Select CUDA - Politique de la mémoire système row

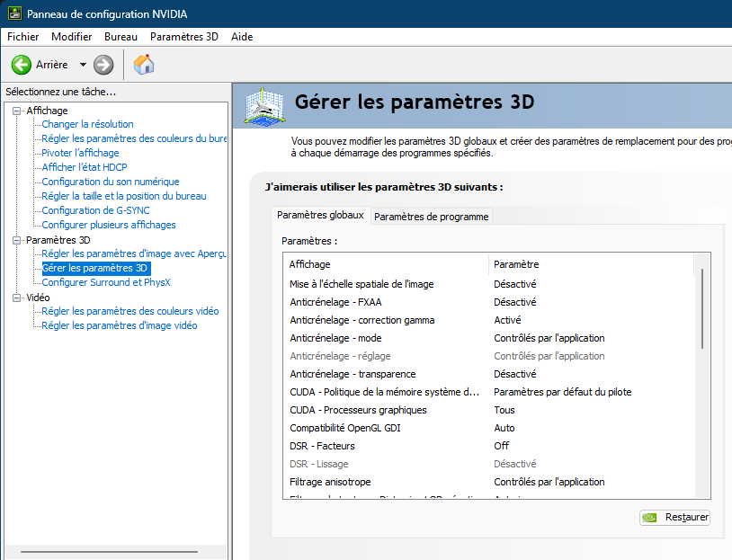point(488,392)
